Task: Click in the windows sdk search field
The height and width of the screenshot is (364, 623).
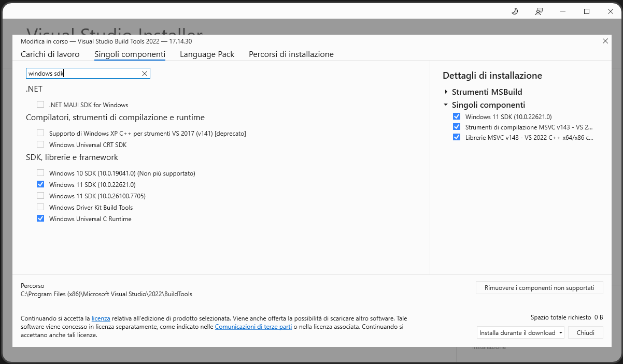Action: point(83,74)
